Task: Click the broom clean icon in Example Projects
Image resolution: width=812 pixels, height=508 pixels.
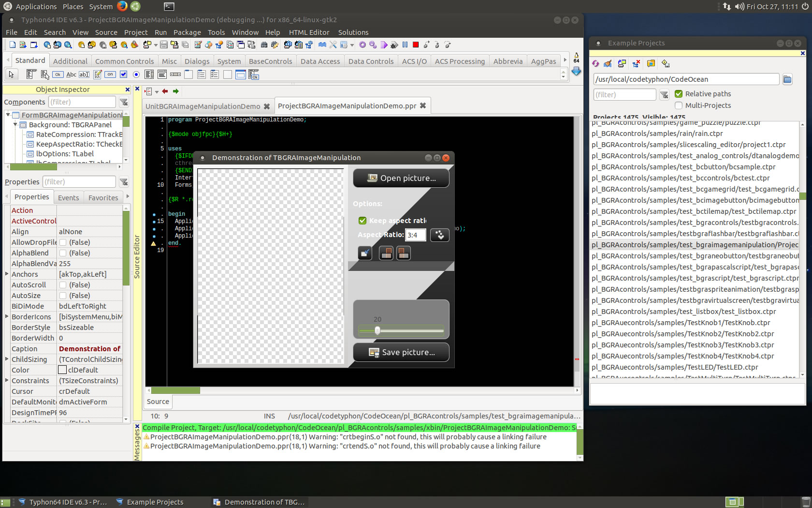Action: [x=608, y=63]
